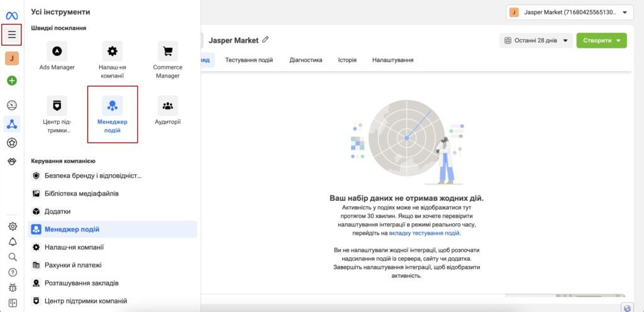Image resolution: width=644 pixels, height=312 pixels.
Task: Open Рахунки й платежі menu item
Action: 113,265
